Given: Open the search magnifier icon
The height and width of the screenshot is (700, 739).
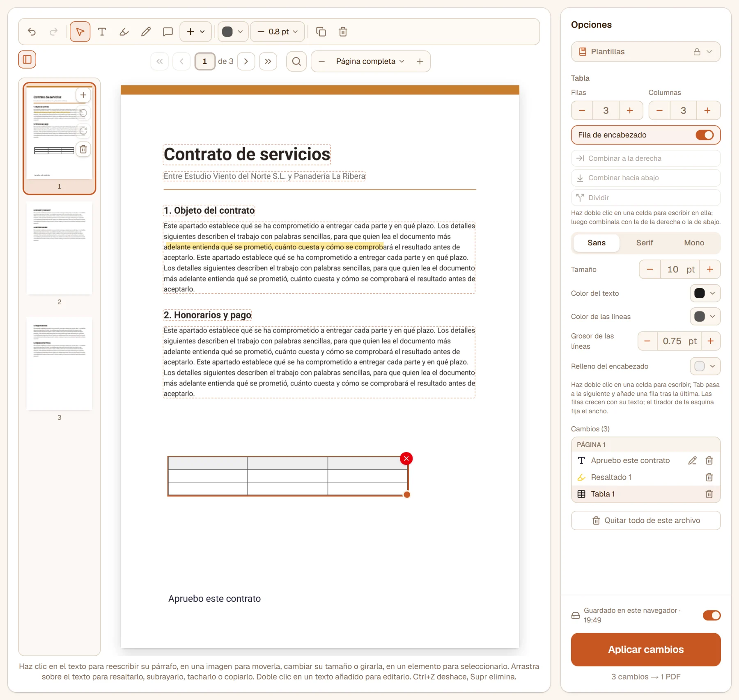Looking at the screenshot, I should tap(296, 61).
